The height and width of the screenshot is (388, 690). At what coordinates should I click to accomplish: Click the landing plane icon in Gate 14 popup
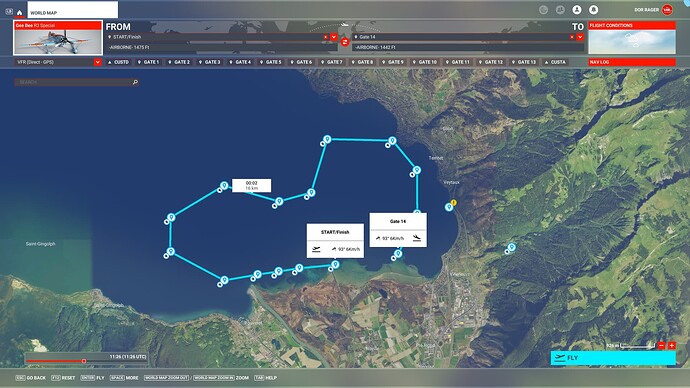pyautogui.click(x=417, y=238)
